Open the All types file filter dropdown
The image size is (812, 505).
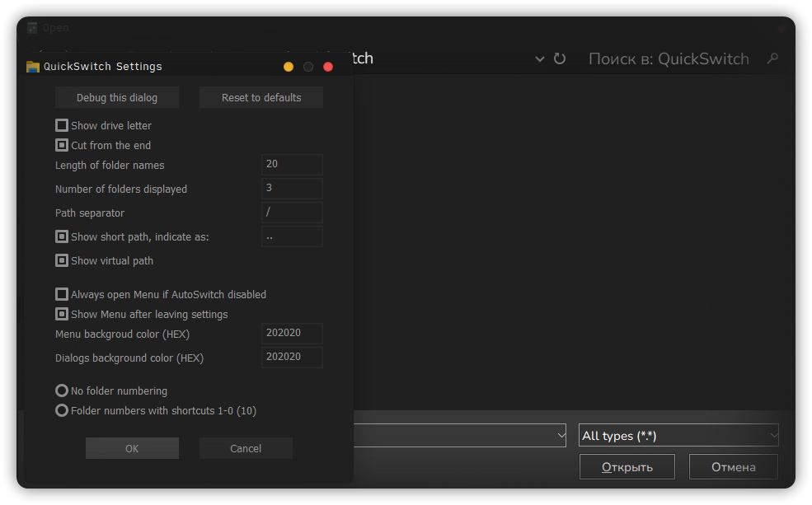point(678,436)
